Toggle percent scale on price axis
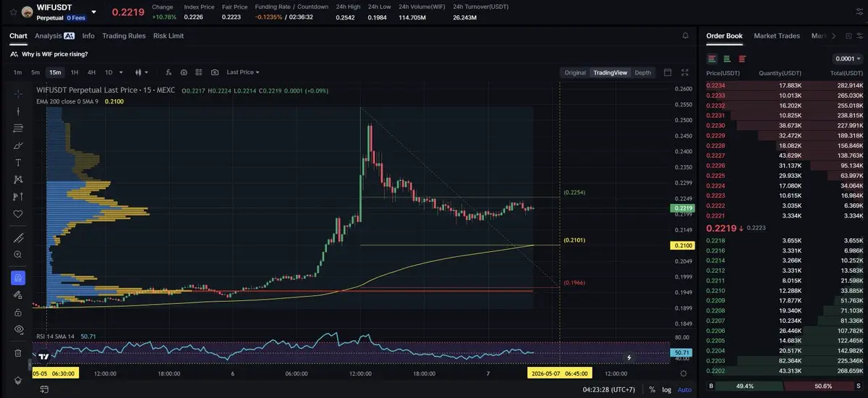 [652, 389]
